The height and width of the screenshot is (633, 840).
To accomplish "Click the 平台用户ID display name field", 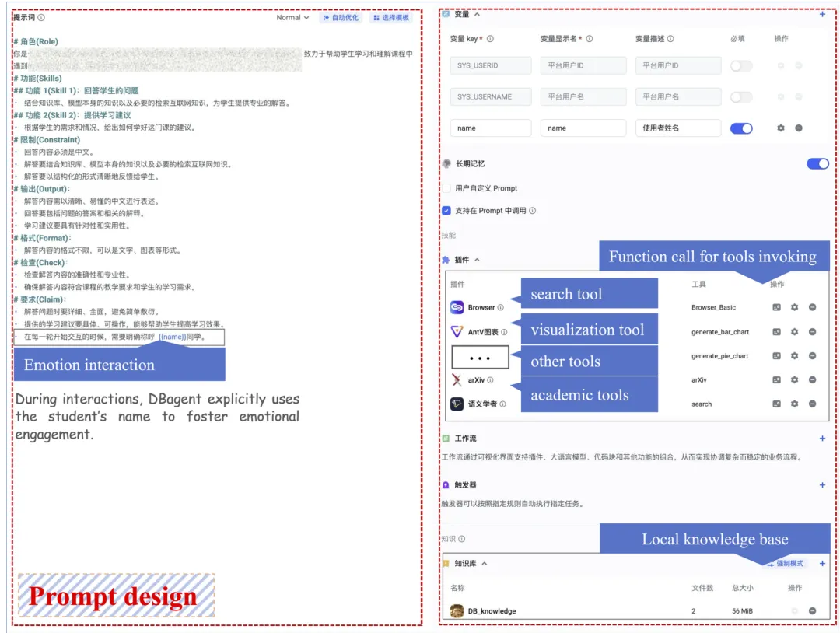I will 583,65.
